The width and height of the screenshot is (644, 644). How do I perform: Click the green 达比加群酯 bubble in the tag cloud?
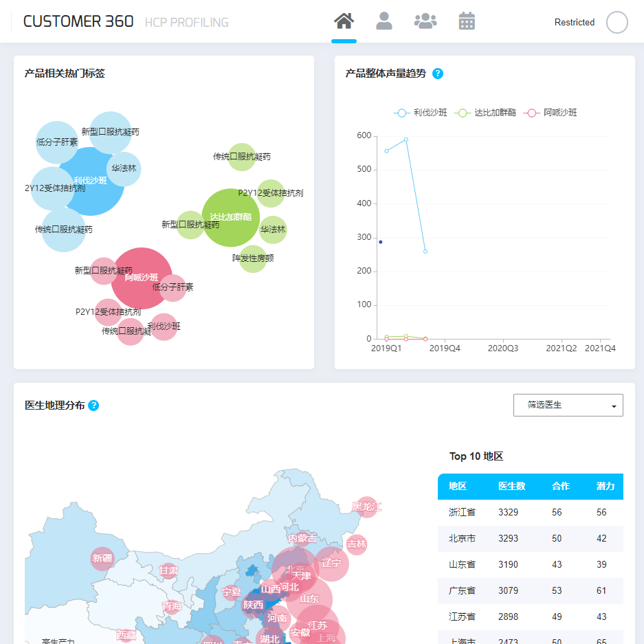tap(232, 218)
